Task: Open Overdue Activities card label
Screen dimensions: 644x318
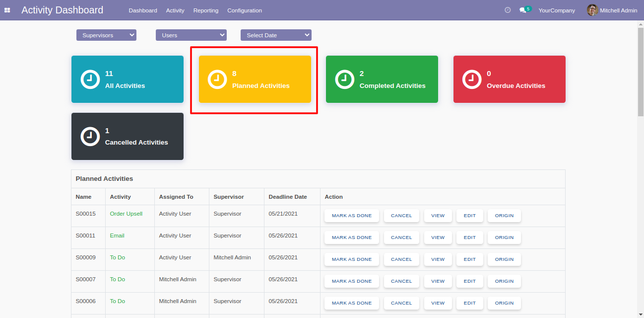Action: tap(516, 85)
